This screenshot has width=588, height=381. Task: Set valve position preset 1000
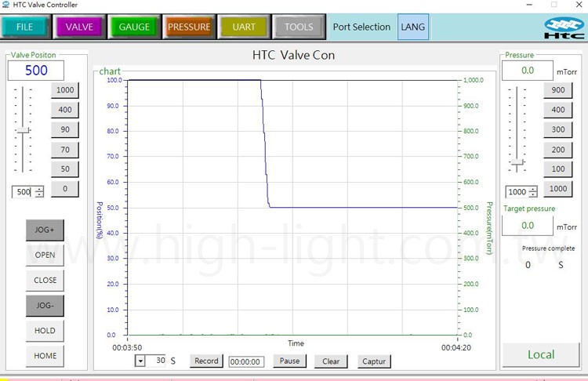pyautogui.click(x=65, y=90)
